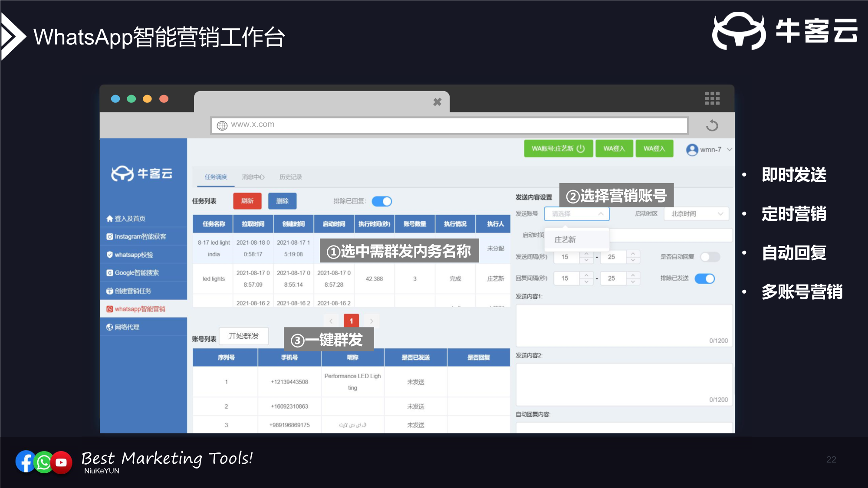Click 手机号 column header in account list
The width and height of the screenshot is (868, 488).
tap(289, 357)
